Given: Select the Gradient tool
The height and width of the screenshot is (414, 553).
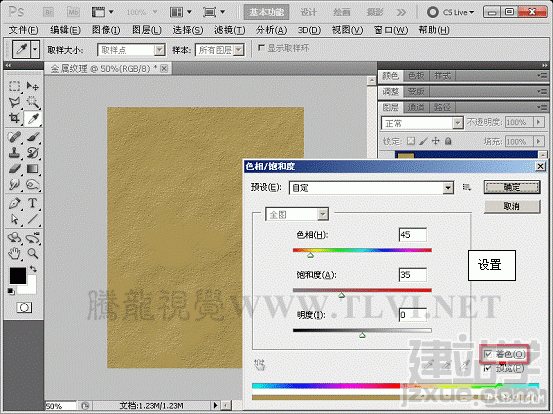Looking at the screenshot, I should click(32, 169).
